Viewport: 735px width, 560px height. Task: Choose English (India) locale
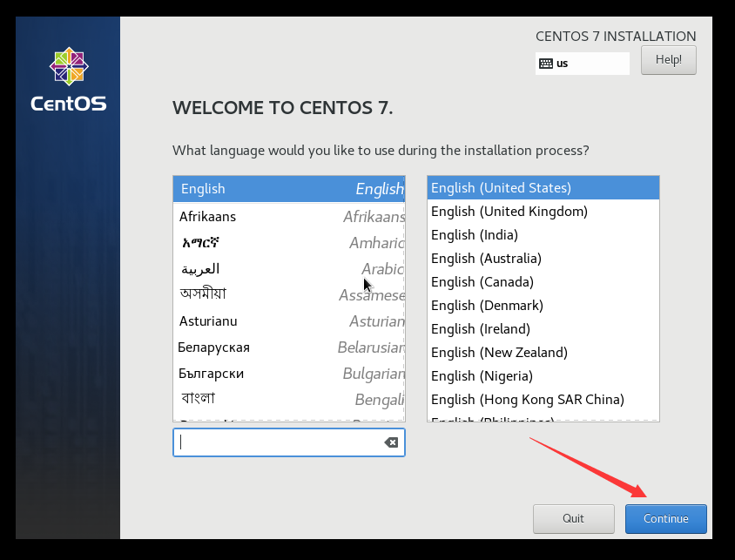click(x=543, y=235)
